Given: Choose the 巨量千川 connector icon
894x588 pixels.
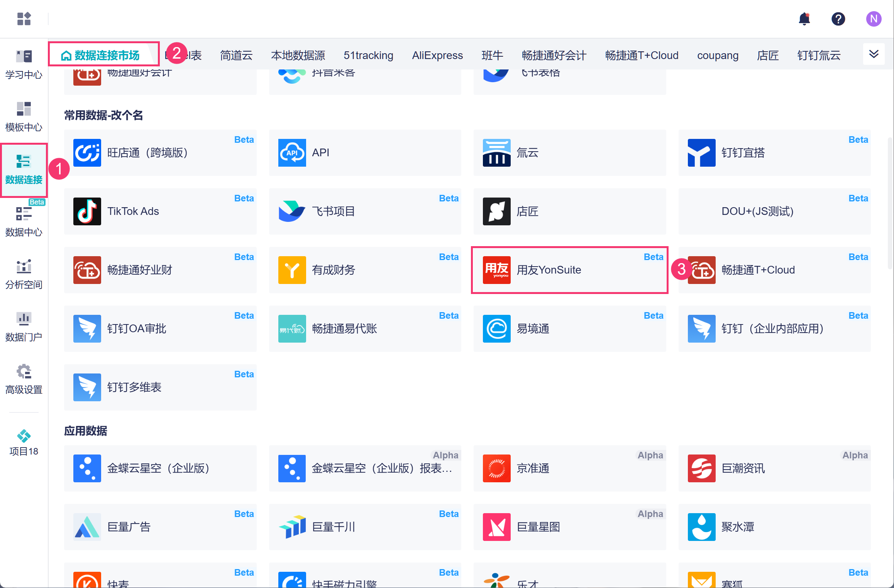Looking at the screenshot, I should pos(292,527).
